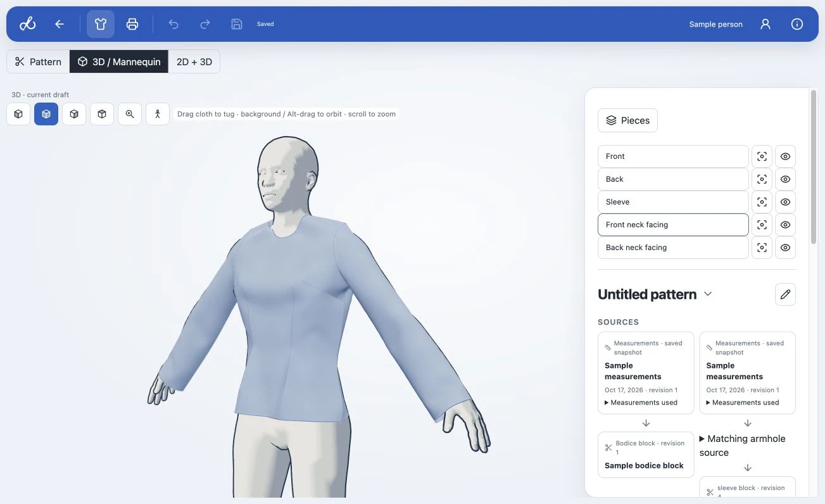Redo the last undone change
The width and height of the screenshot is (825, 504).
click(205, 24)
